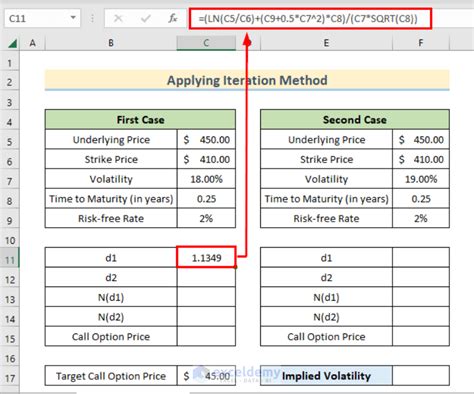Click Second Case Call Option Price label
Screen dimensions: 474x394
coord(326,336)
